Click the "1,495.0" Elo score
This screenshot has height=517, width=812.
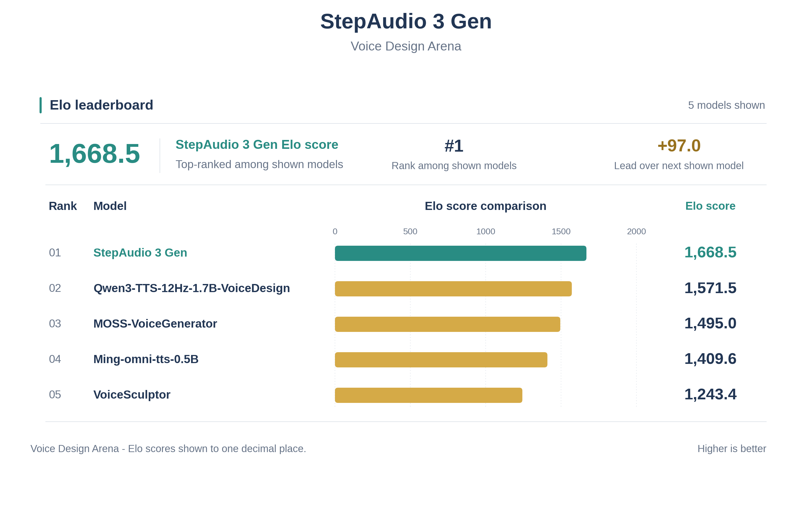710,324
